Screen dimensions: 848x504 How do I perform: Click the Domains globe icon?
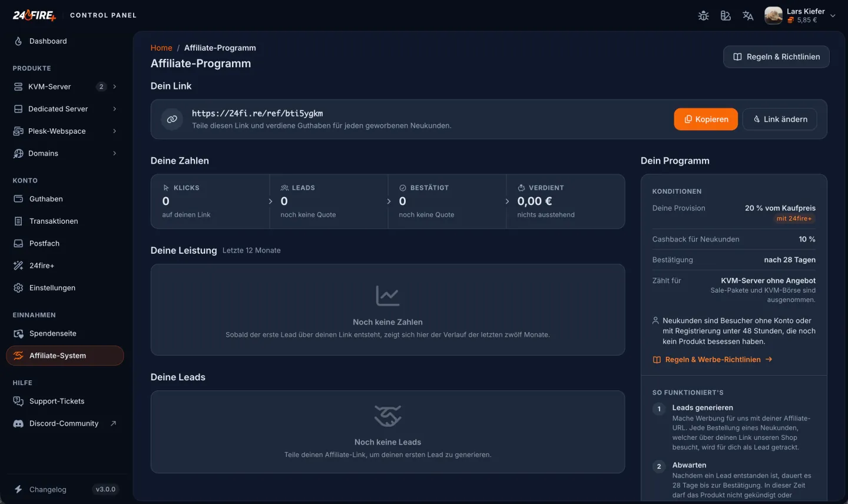18,154
